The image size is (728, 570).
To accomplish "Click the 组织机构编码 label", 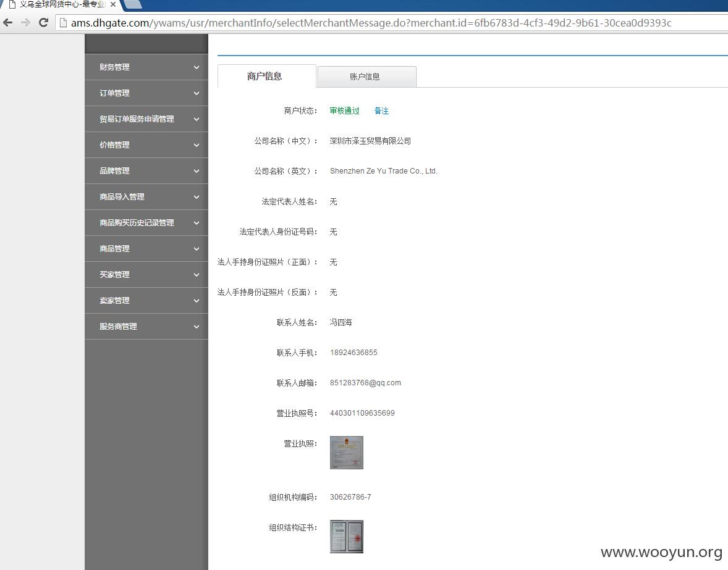I will point(293,497).
